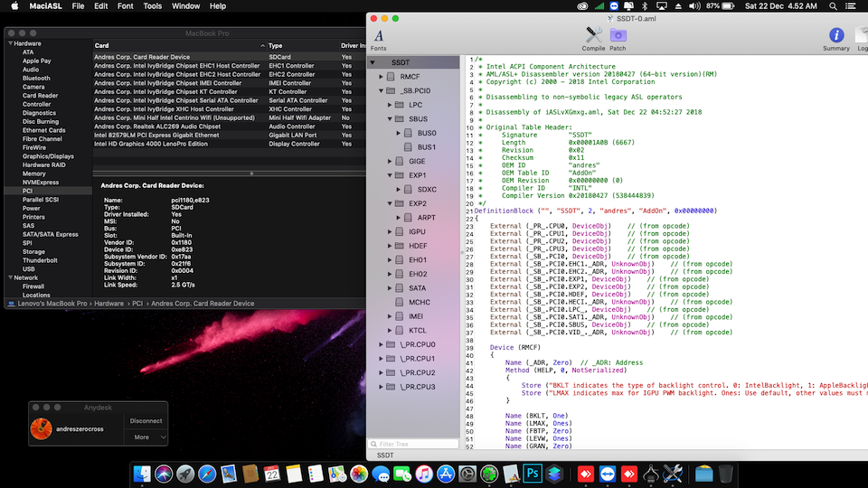Open Trash in the dock

click(726, 474)
